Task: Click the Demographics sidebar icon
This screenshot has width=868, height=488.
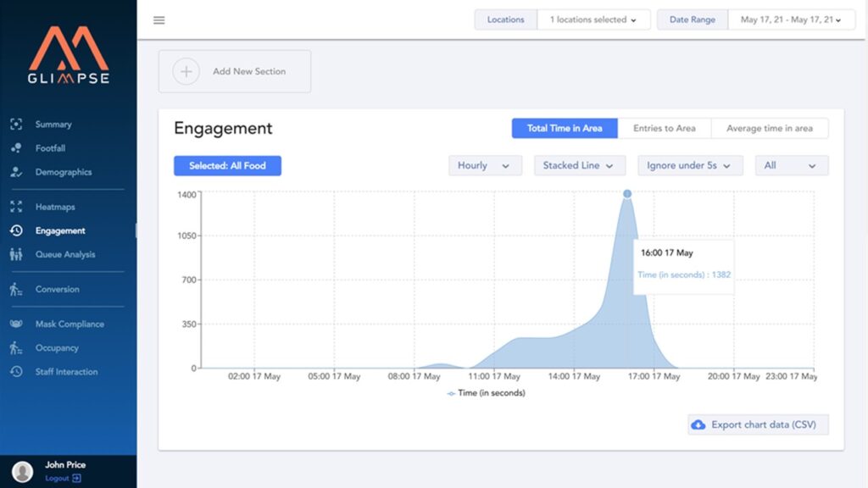Action: (x=16, y=172)
